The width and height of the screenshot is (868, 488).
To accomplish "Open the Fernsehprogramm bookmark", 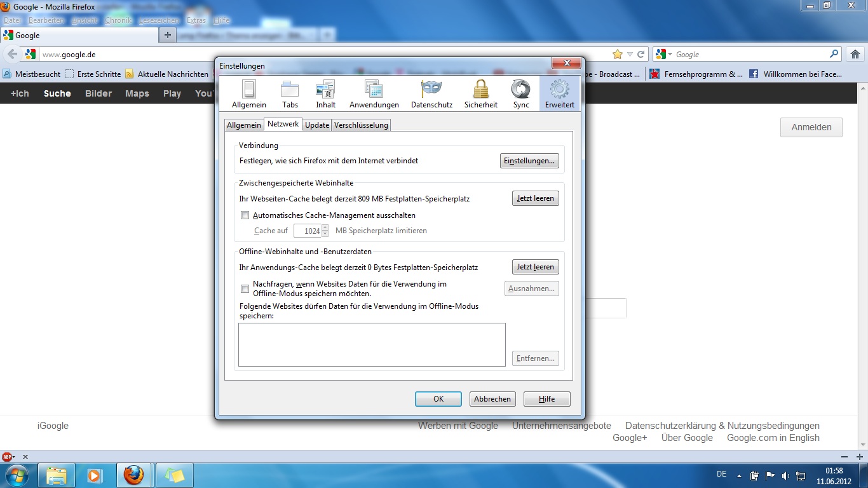I will pyautogui.click(x=696, y=74).
